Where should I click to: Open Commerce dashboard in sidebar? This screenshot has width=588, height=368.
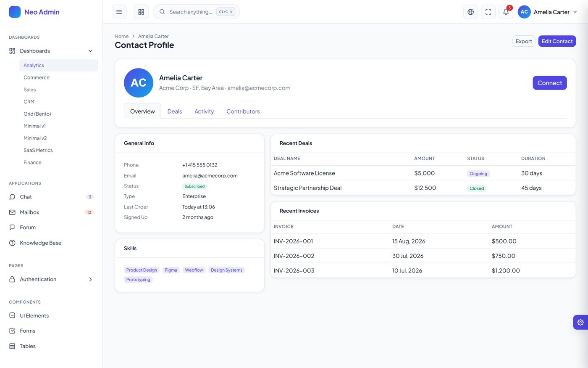[x=58, y=77]
